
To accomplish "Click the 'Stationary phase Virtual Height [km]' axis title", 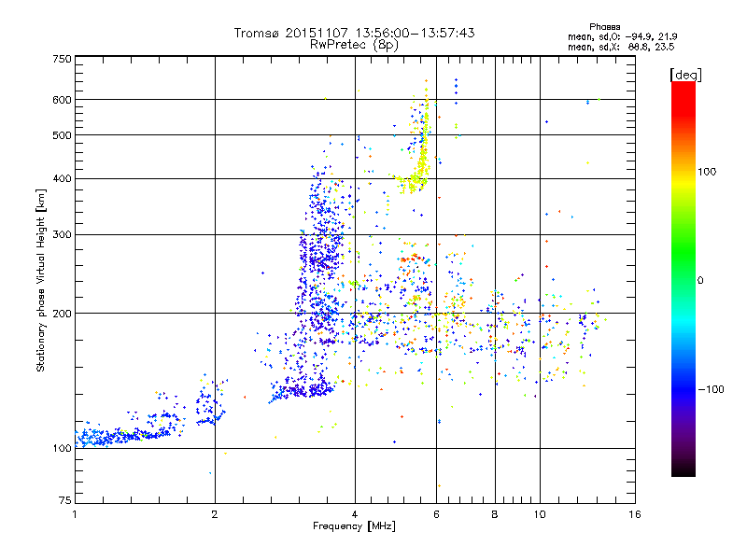I will (x=41, y=280).
